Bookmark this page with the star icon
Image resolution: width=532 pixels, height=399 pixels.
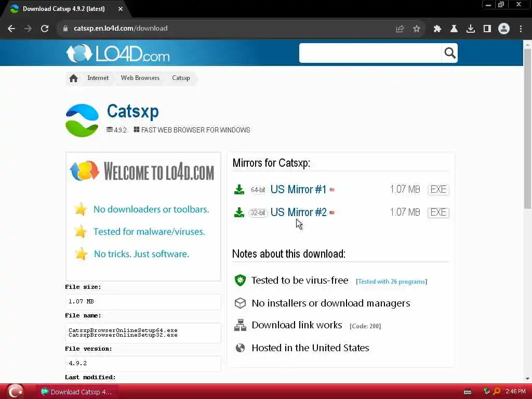[417, 29]
